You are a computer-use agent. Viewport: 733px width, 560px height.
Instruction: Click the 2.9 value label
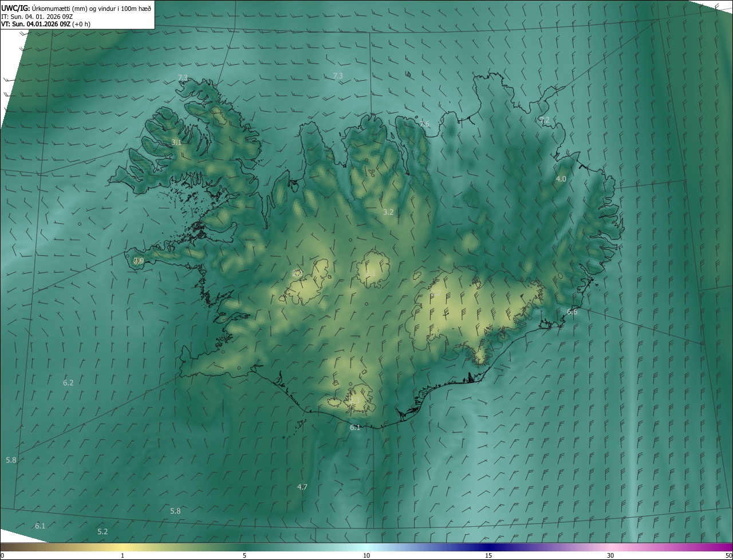point(139,261)
